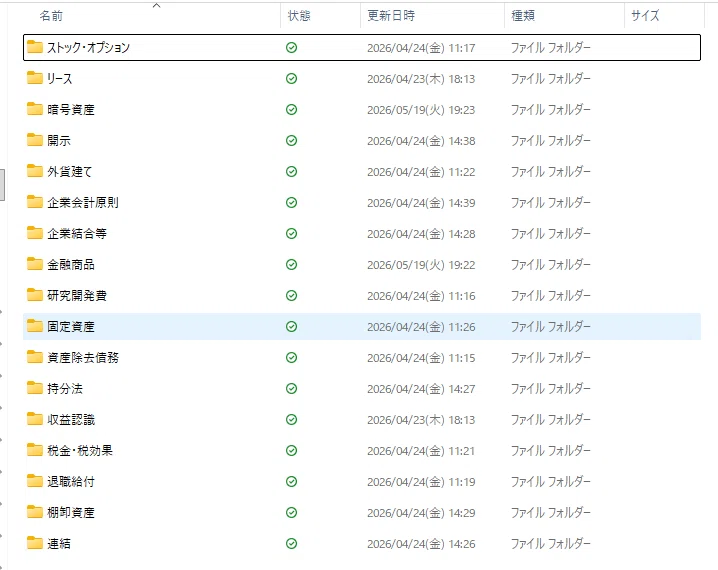718x570 pixels.
Task: Select the 資産除去債務 folder name
Action: [83, 358]
